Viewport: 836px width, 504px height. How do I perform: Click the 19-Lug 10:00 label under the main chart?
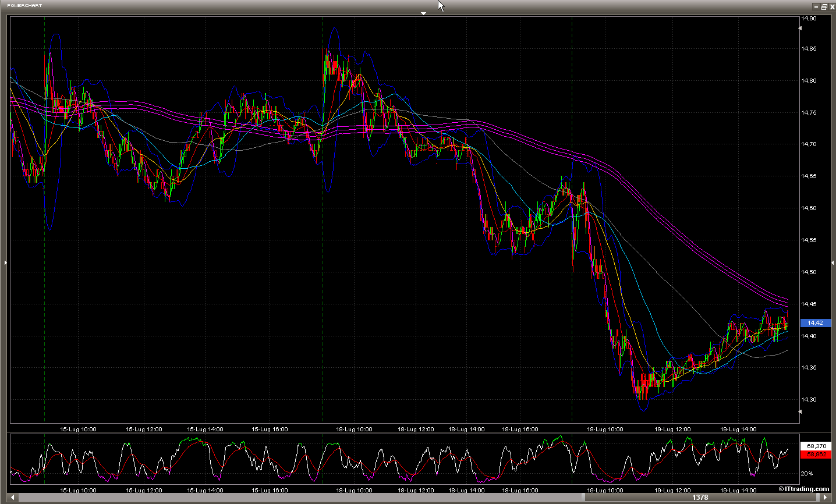coord(605,430)
